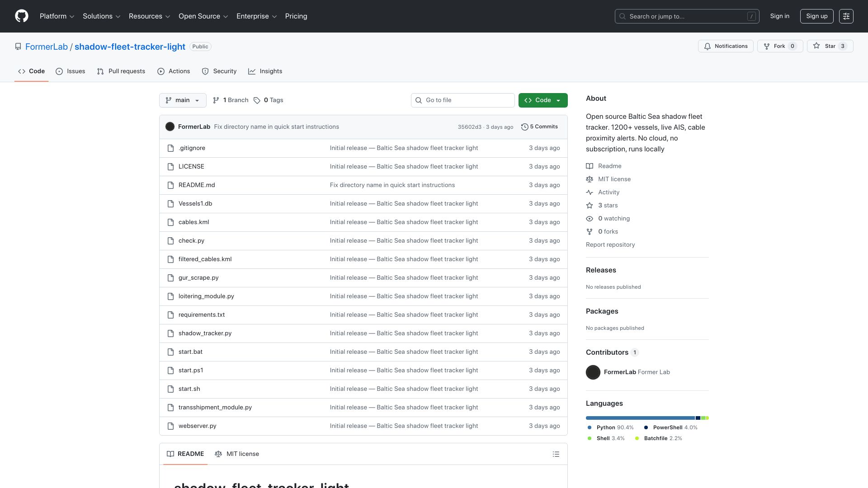Switch to the Insights tab
Screen dimensions: 868x488
[x=265, y=71]
